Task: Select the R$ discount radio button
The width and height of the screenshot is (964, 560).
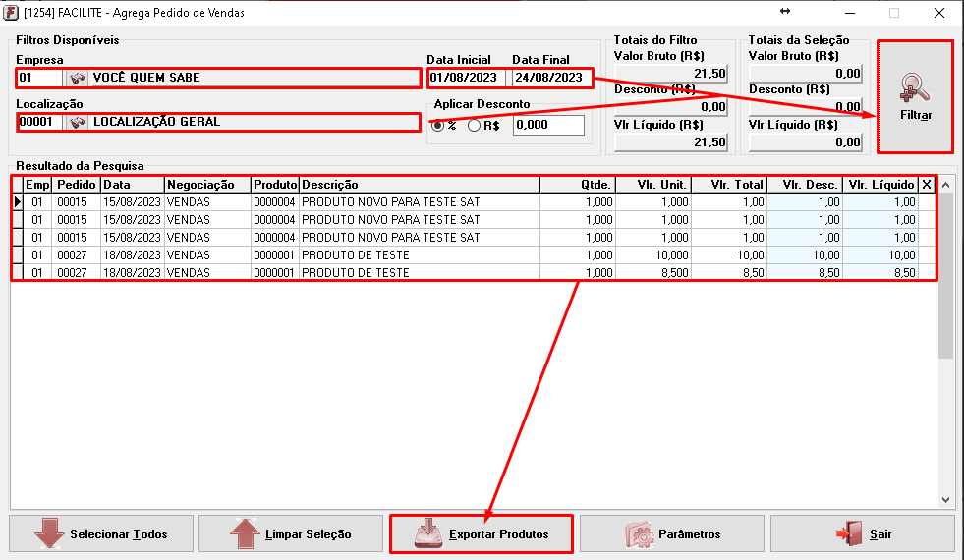Action: [474, 126]
